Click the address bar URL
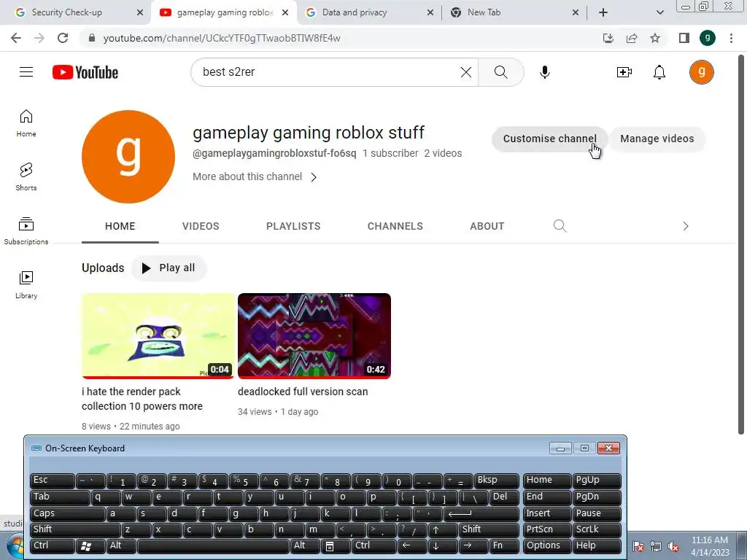Viewport: 747px width, 560px height. (x=222, y=38)
